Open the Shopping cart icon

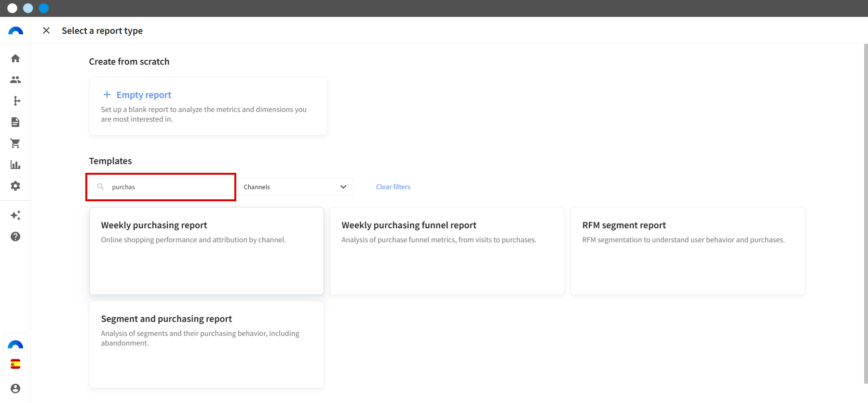coord(15,143)
